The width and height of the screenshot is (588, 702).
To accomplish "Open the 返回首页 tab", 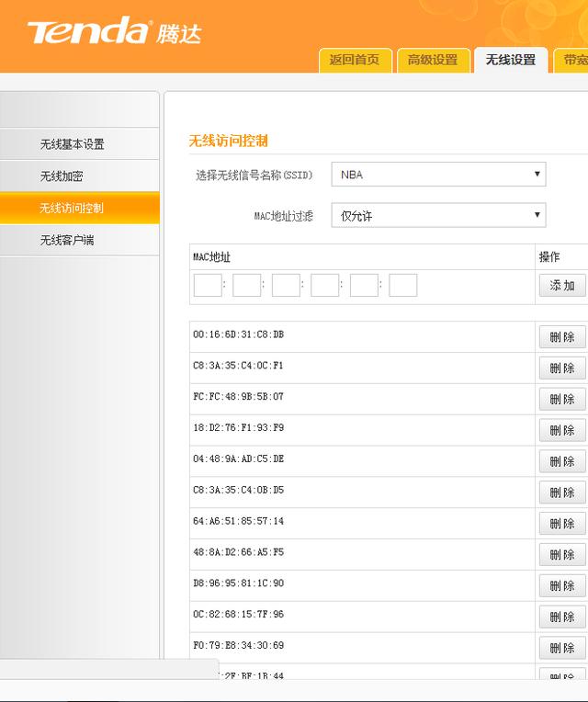I will 356,60.
